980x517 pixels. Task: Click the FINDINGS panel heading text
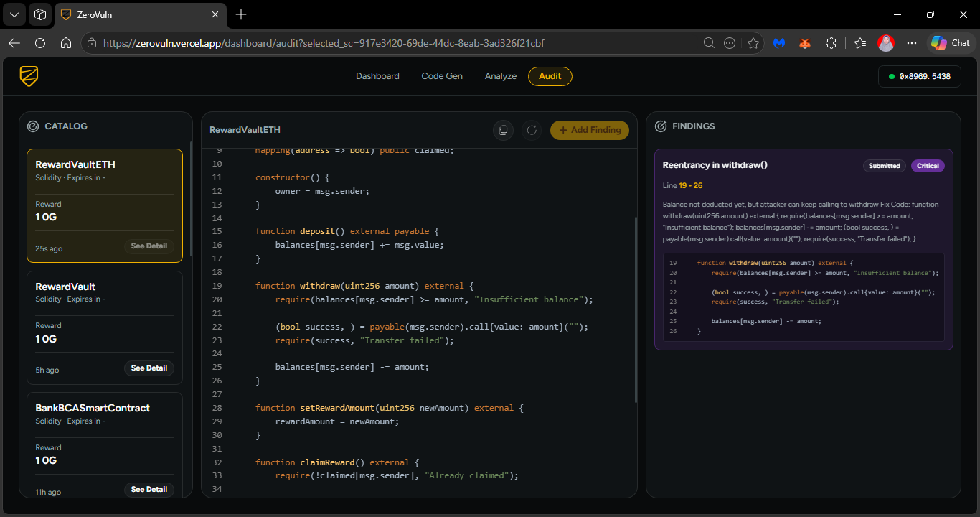(694, 126)
